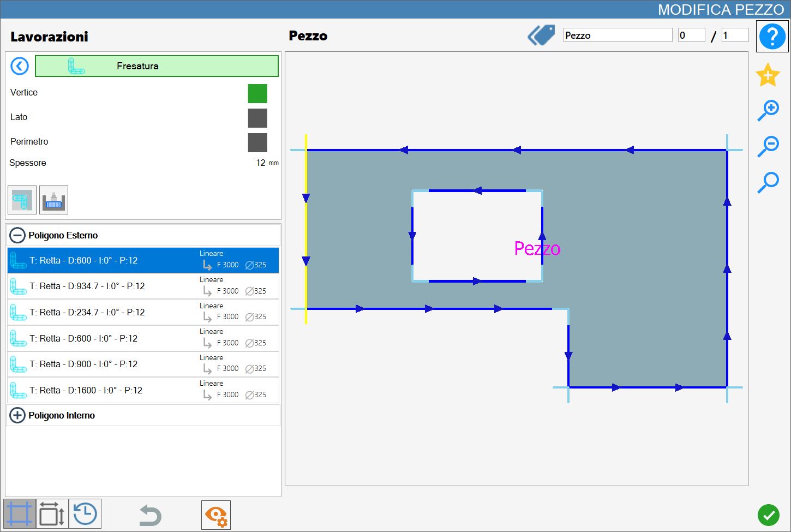Click the yellow star add-favorite icon
791x532 pixels.
768,75
